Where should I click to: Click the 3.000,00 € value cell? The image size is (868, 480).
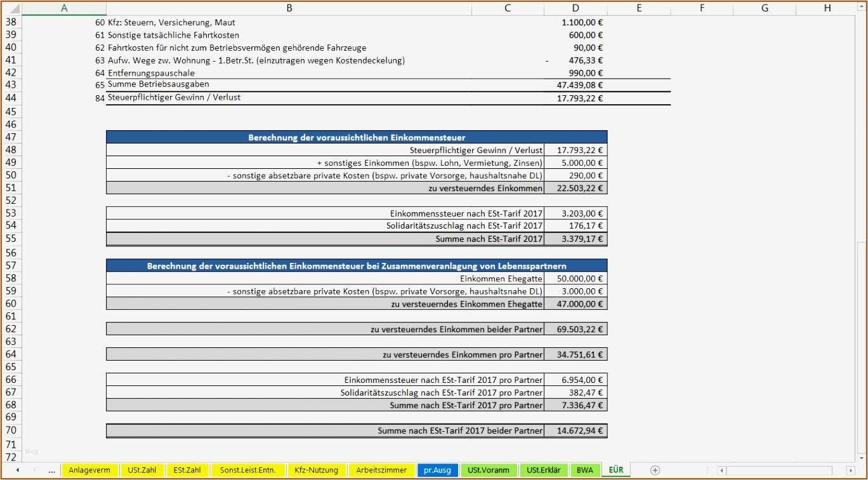tap(575, 291)
